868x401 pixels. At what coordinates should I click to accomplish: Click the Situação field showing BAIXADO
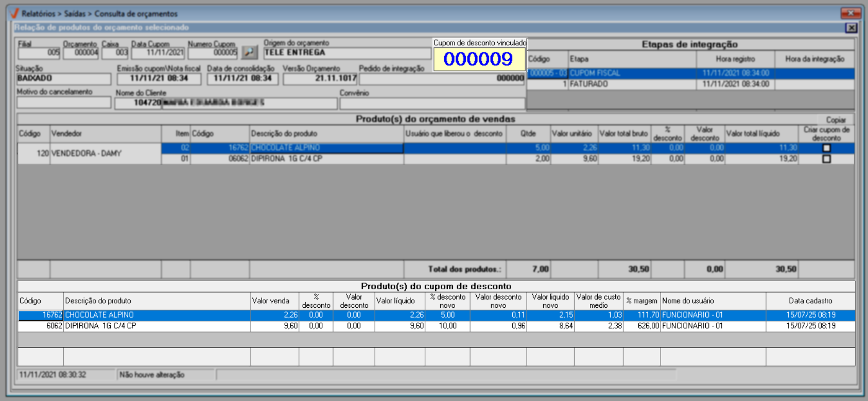coord(63,78)
